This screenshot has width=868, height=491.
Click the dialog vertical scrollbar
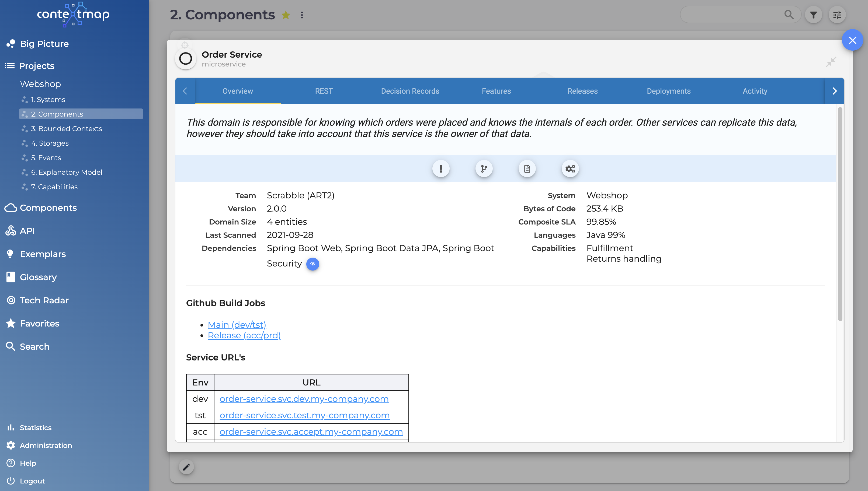pos(840,215)
